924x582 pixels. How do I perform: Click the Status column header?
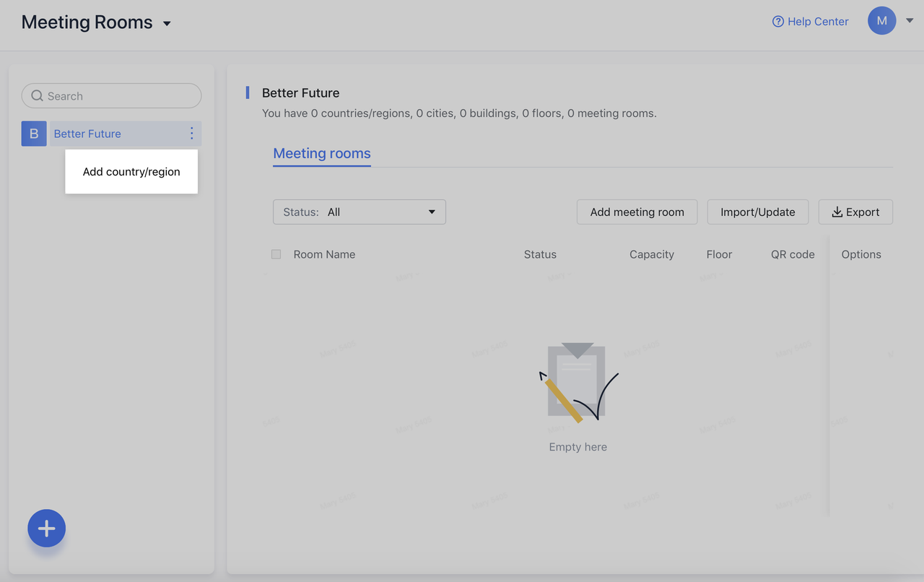point(540,254)
